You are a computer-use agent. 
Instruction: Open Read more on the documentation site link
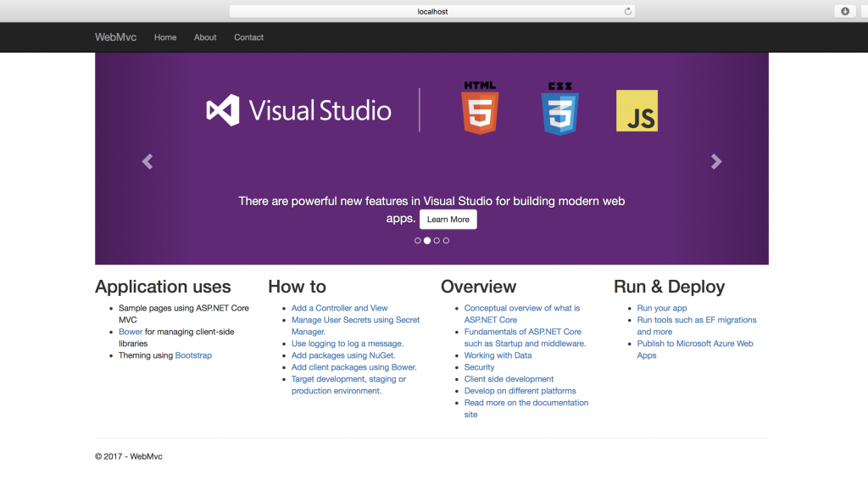click(526, 409)
